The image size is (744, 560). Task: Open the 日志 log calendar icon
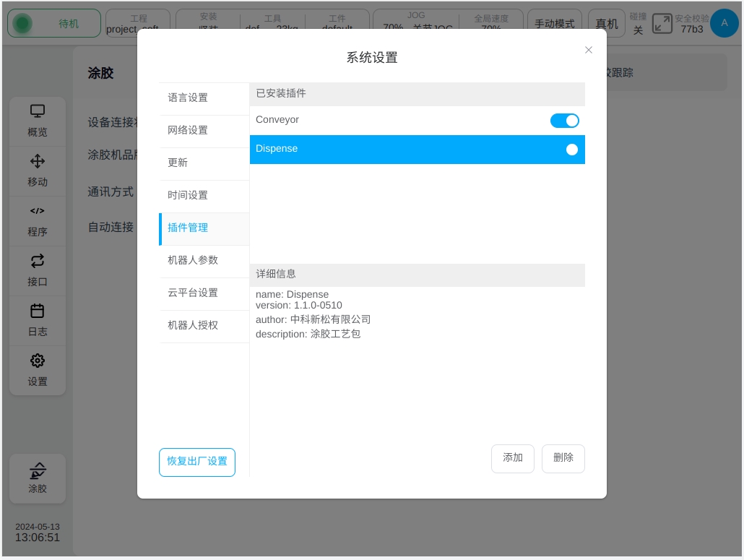click(x=38, y=311)
